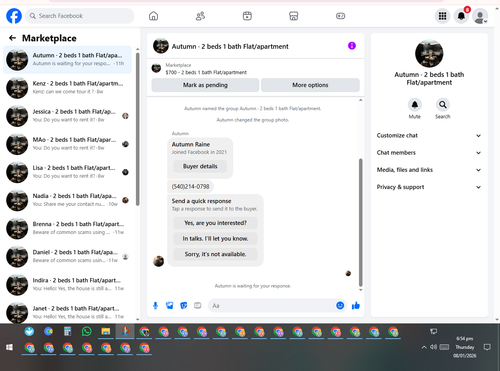
Task: Click the large group photo in info panel
Action: [429, 53]
